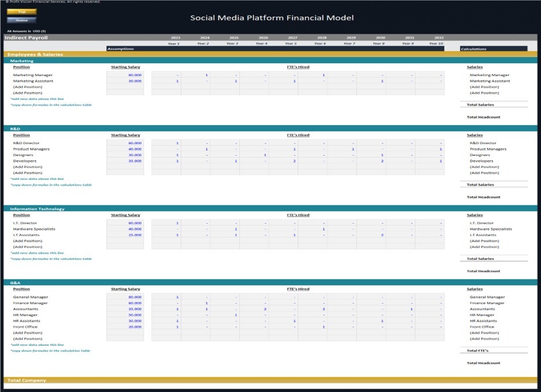Select Designers starting salary cell
Viewport: 541px width, 392px height.
coord(125,155)
